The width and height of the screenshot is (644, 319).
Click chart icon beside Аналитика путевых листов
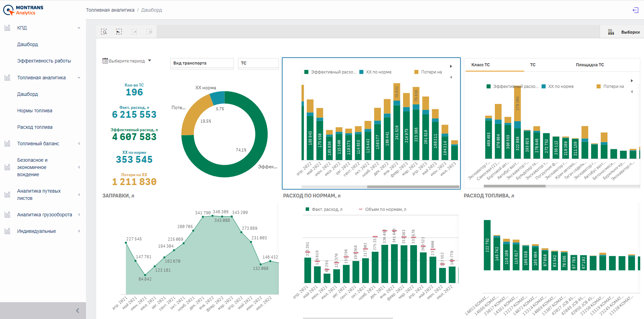(8, 195)
